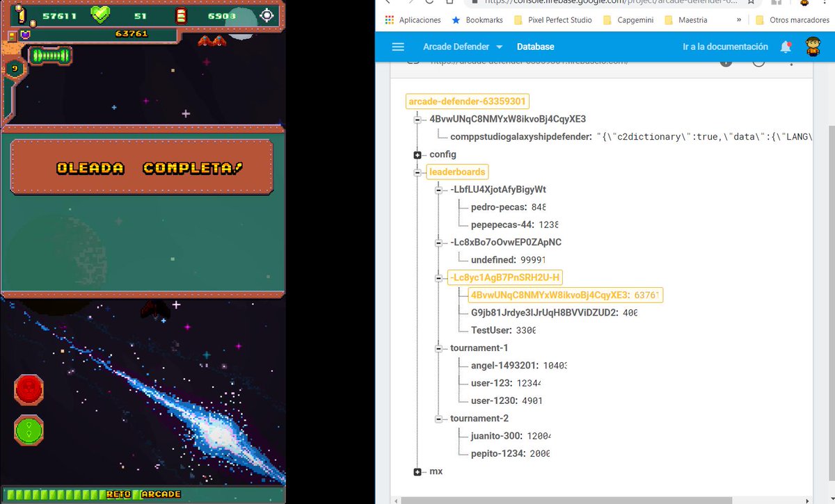Select the mx key label

coord(436,471)
